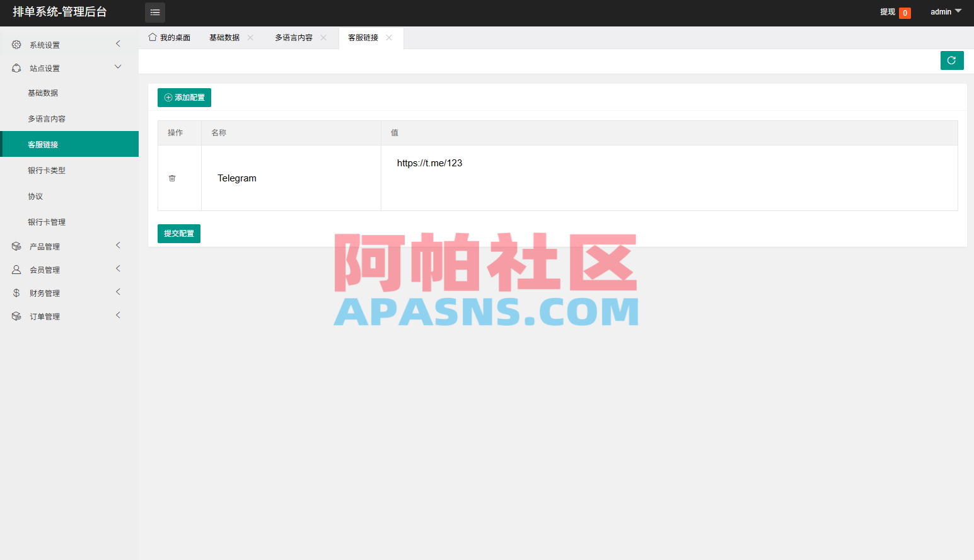The width and height of the screenshot is (974, 560).
Task: Click the 排单系统-管理后台 title
Action: (x=60, y=12)
